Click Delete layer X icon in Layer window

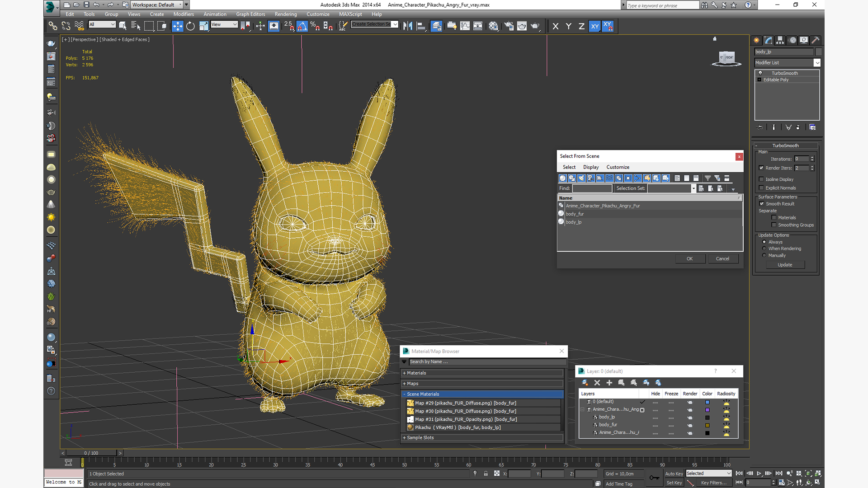(597, 383)
